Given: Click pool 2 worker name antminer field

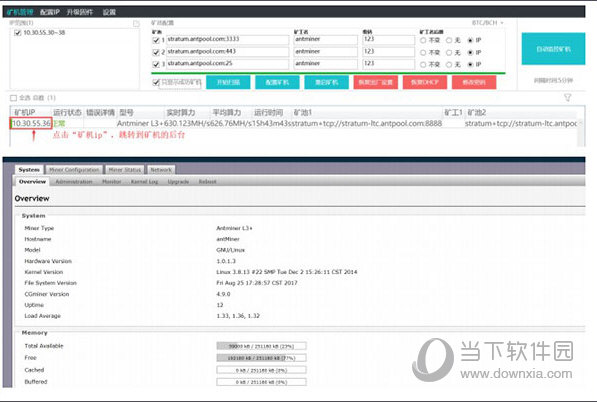Looking at the screenshot, I should (x=326, y=52).
